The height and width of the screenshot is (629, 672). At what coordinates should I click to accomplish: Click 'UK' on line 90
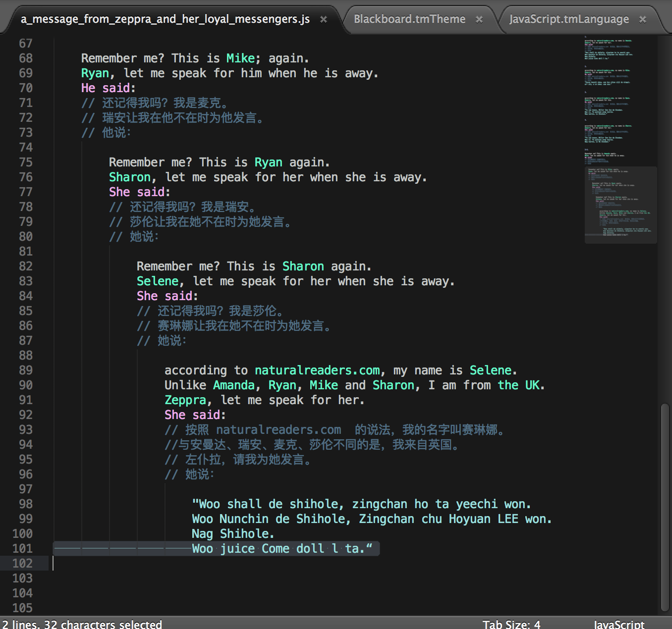(x=532, y=385)
